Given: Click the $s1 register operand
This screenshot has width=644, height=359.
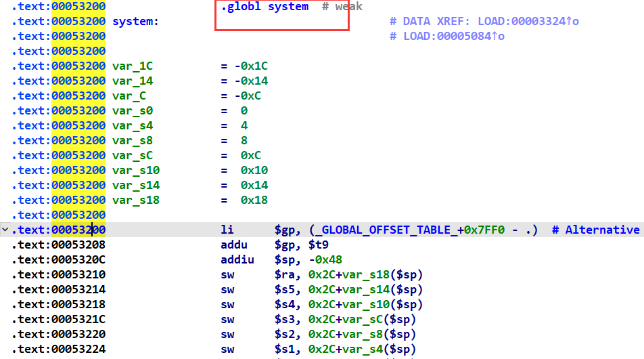Looking at the screenshot, I should coord(285,349).
